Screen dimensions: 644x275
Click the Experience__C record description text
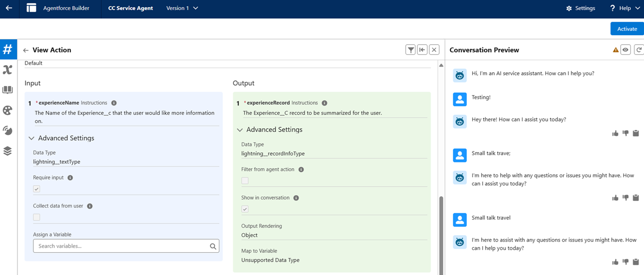(x=313, y=113)
